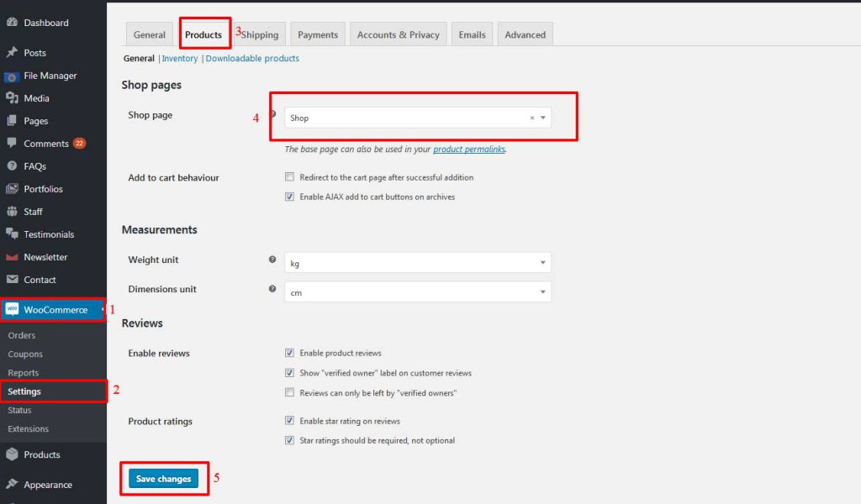Click the Testimonials chat icon
861x504 pixels.
click(12, 234)
